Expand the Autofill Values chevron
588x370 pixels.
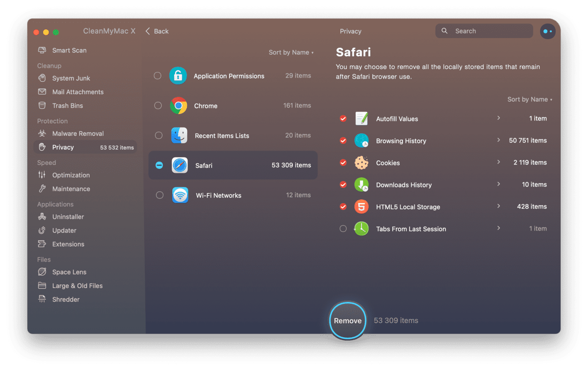pos(498,118)
